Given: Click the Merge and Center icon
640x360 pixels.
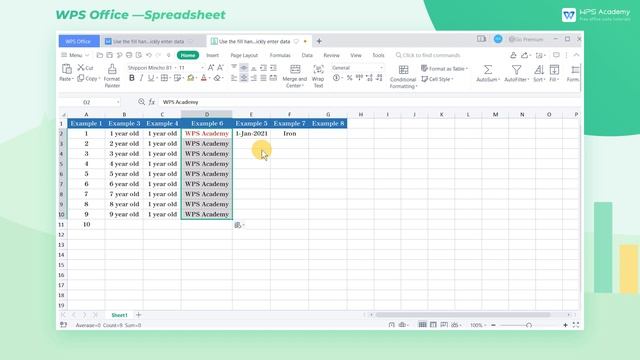Looking at the screenshot, I should click(295, 69).
